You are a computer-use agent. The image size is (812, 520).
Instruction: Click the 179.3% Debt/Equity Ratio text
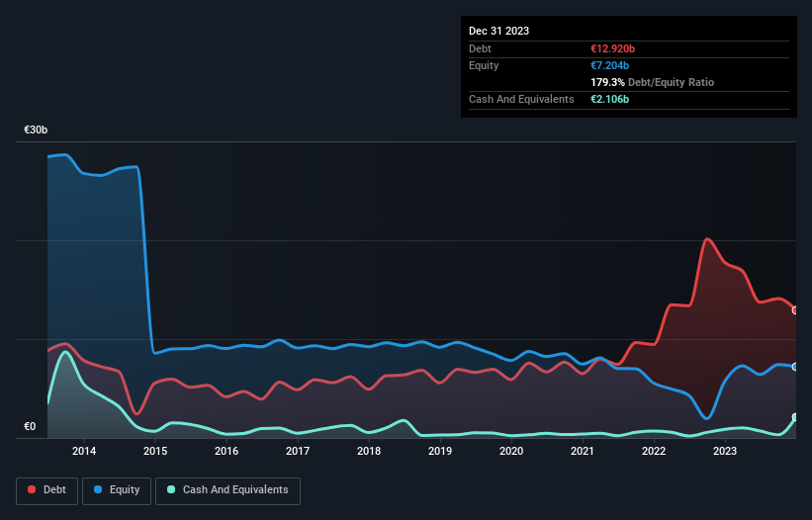(652, 82)
